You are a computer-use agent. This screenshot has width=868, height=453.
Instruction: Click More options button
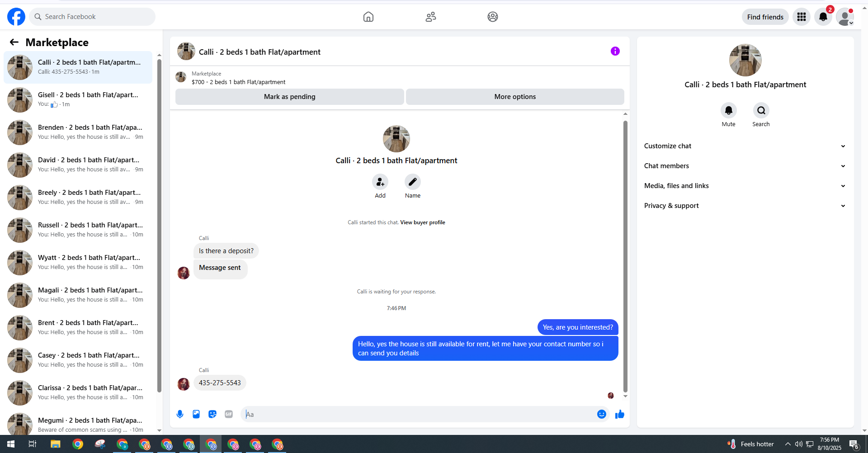(515, 97)
